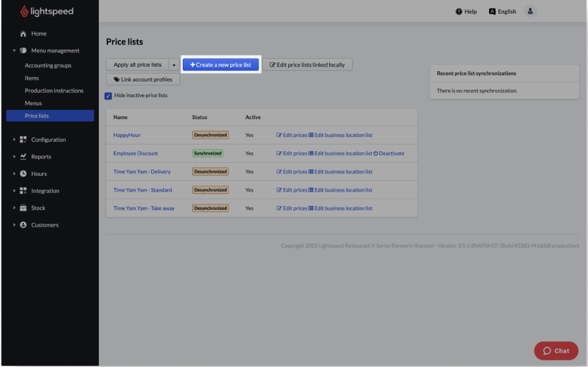
Task: Go to Accounting groups in sidebar
Action: (x=48, y=65)
